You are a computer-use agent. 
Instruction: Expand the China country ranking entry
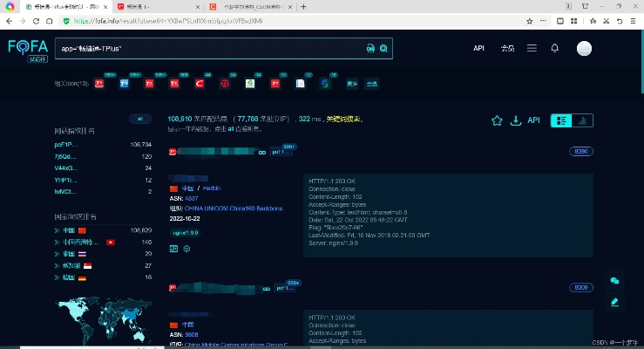click(58, 229)
